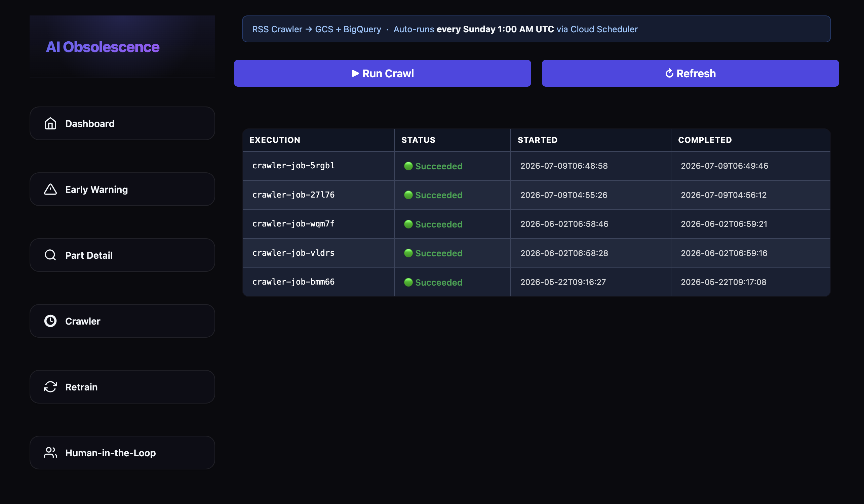
Task: Click start time 2026-07-09T06:48:58
Action: (x=564, y=166)
